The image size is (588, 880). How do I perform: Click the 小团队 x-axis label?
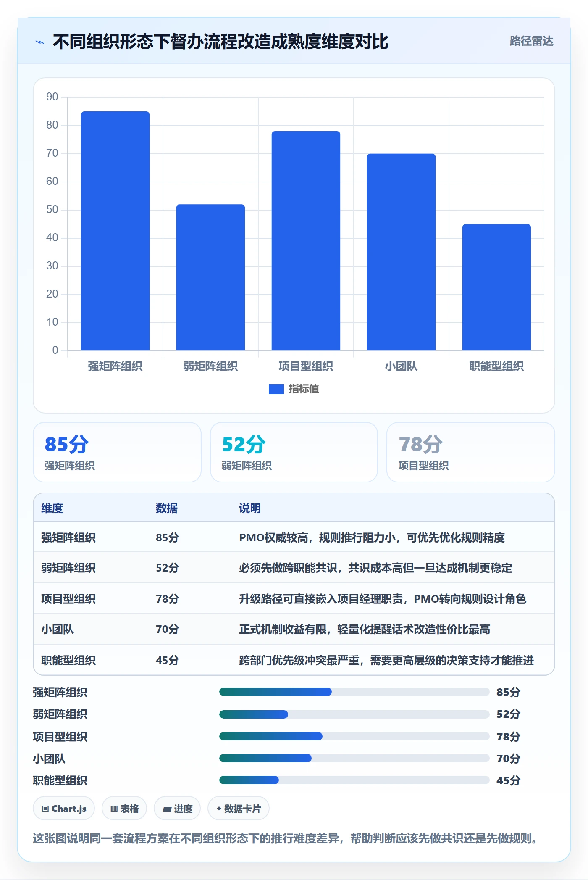(x=401, y=366)
